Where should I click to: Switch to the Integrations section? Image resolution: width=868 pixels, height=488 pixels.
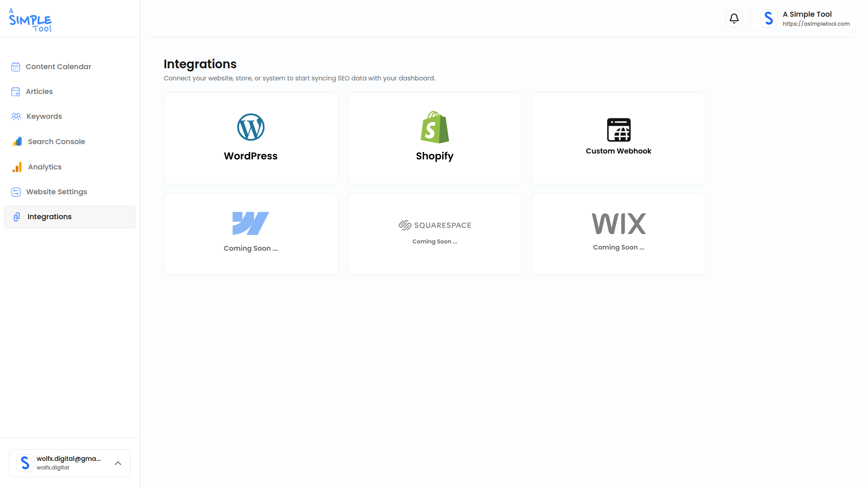click(x=49, y=216)
